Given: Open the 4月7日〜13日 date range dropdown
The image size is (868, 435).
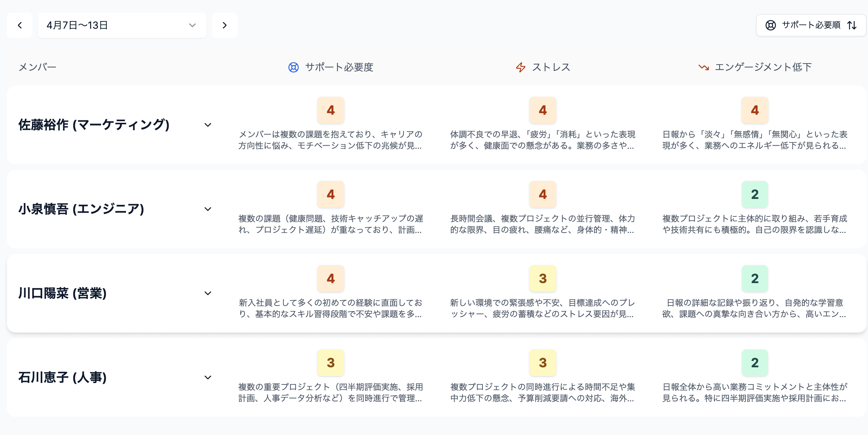Looking at the screenshot, I should click(121, 25).
